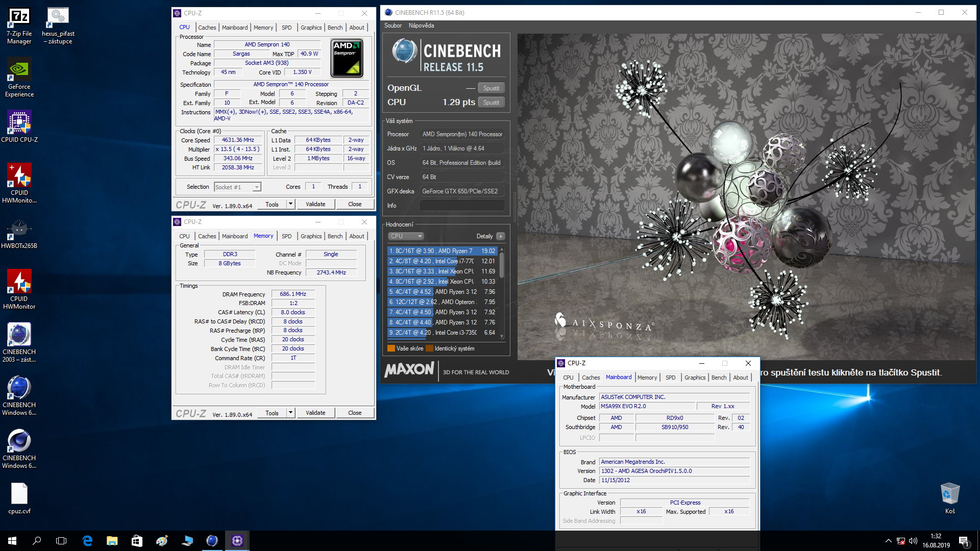Click DRAM Frequency value 686.1 MHz
980x551 pixels.
tap(293, 294)
